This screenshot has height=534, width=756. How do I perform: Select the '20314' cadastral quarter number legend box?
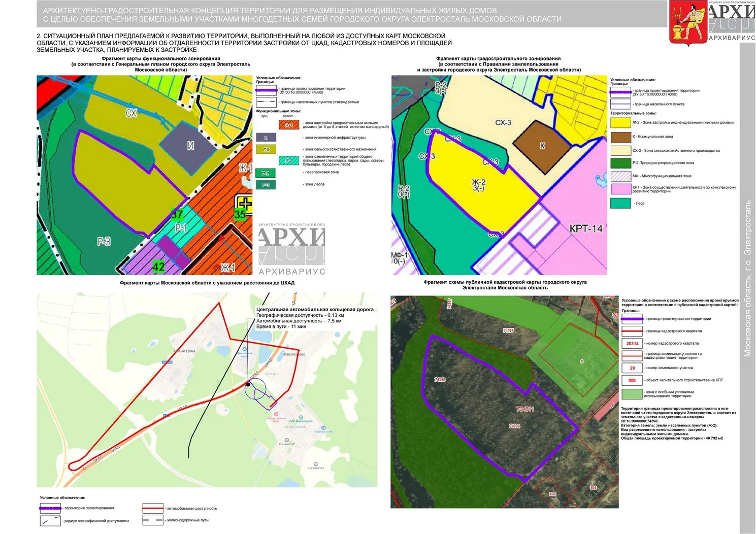coord(632,344)
